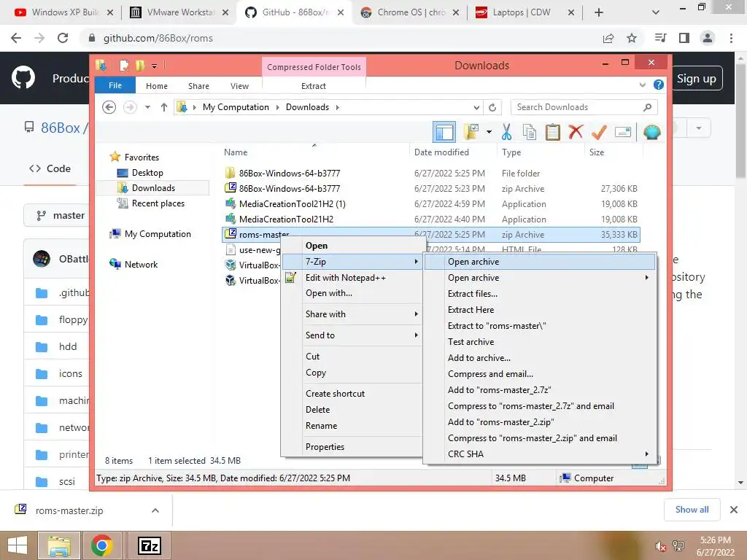The height and width of the screenshot is (560, 747).
Task: Choose Extract files... in 7-Zip submenu
Action: 540,294
